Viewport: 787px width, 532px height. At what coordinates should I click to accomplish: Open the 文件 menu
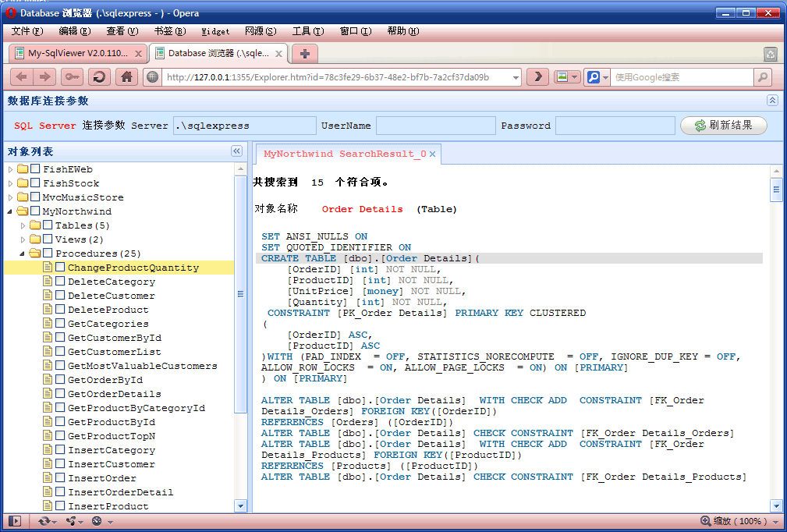(x=27, y=31)
